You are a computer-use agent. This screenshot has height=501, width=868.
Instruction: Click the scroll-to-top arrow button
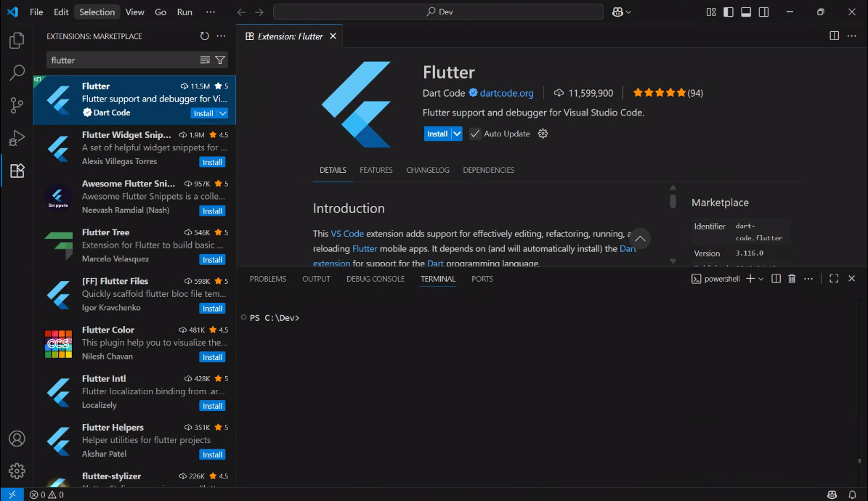click(640, 239)
